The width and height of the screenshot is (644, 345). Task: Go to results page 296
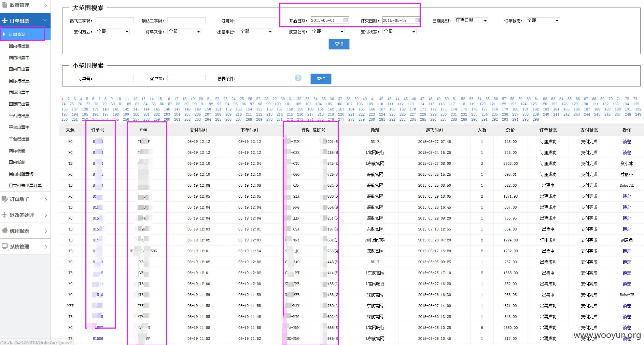pos(536,119)
